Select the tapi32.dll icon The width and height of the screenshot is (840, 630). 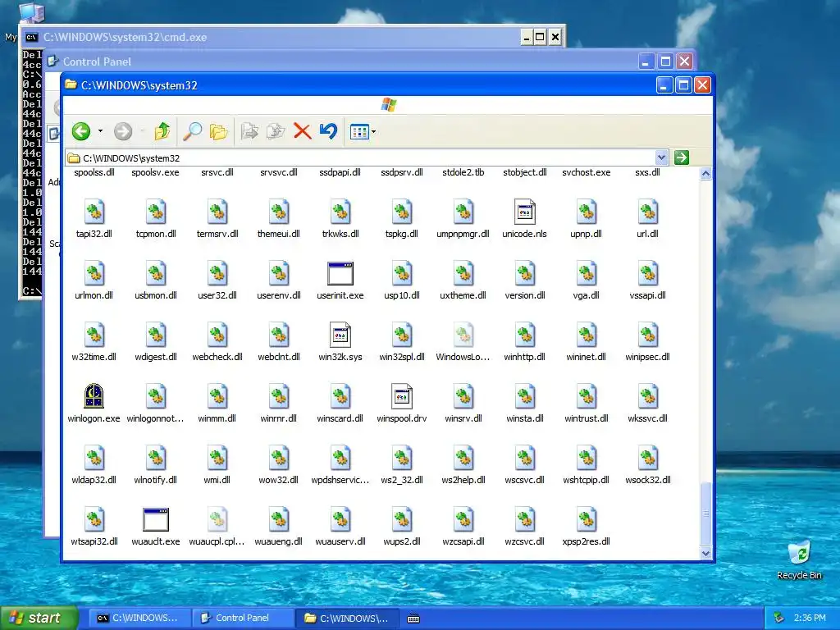point(94,212)
